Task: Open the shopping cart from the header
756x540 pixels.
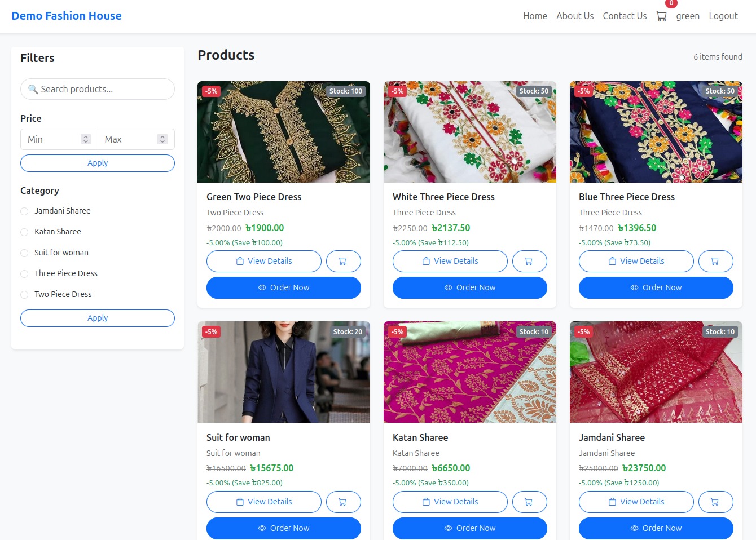Action: pos(661,16)
